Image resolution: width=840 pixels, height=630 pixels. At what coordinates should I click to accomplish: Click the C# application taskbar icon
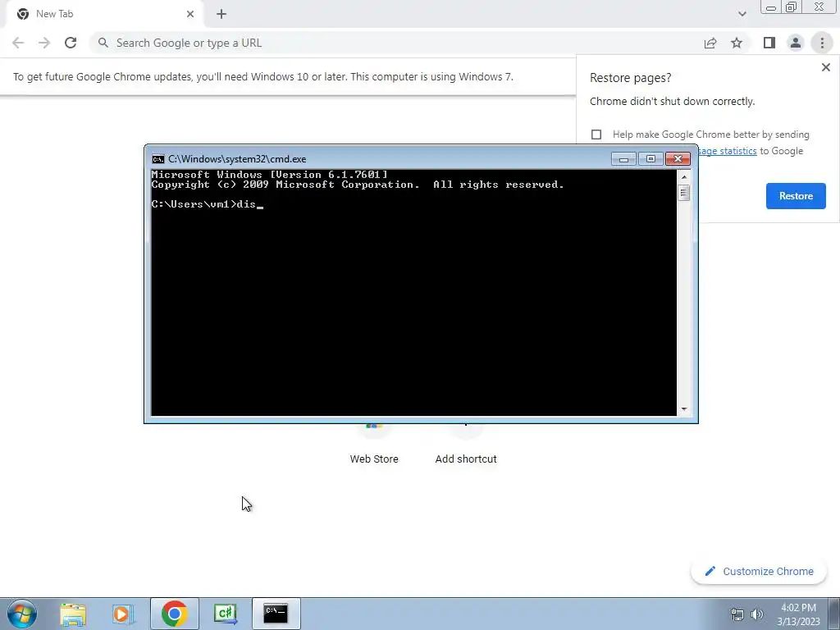225,614
